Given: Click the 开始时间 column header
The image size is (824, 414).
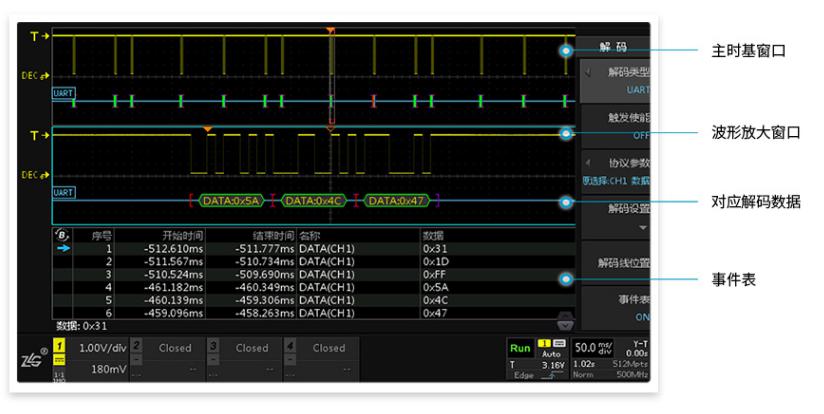Looking at the screenshot, I should click(182, 235).
